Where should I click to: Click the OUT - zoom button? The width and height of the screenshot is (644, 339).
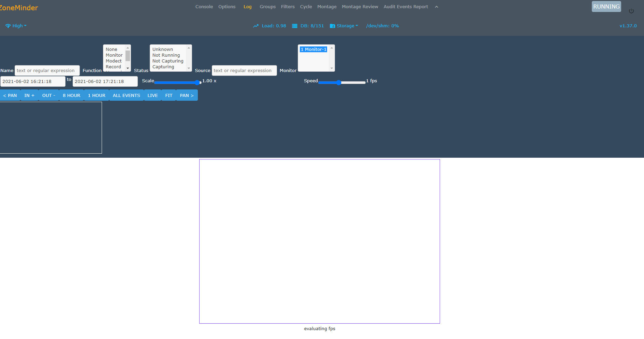[49, 95]
